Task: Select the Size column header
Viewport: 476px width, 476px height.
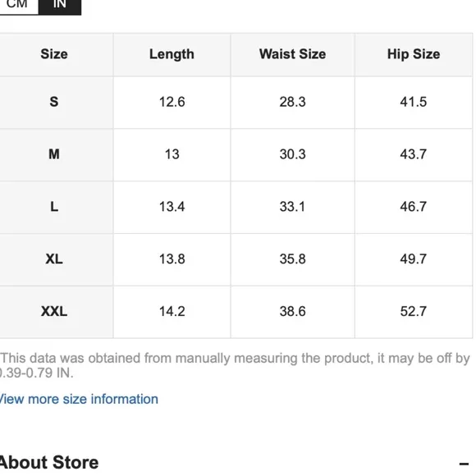Action: tap(54, 54)
